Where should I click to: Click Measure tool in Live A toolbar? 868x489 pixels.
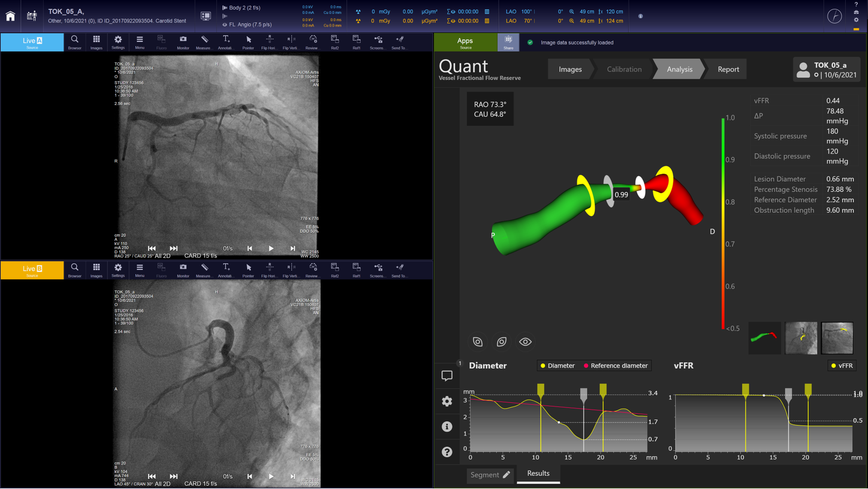point(204,42)
